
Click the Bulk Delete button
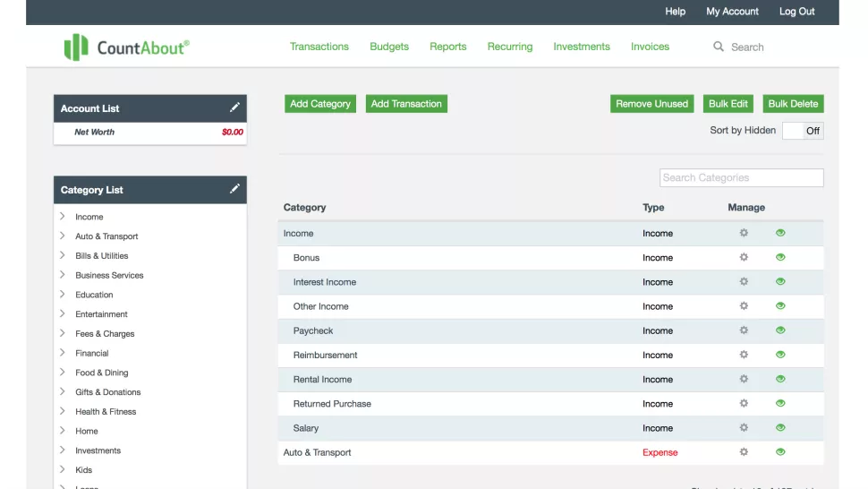pyautogui.click(x=793, y=104)
